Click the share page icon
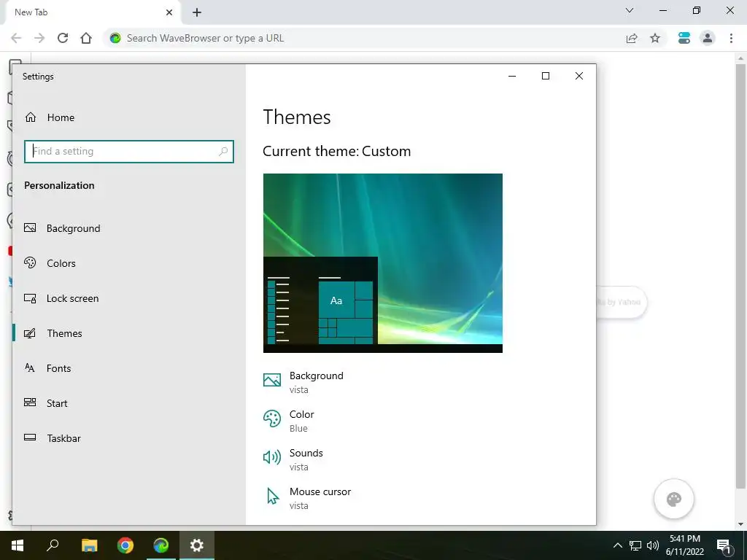Viewport: 747px width, 560px height. click(632, 38)
